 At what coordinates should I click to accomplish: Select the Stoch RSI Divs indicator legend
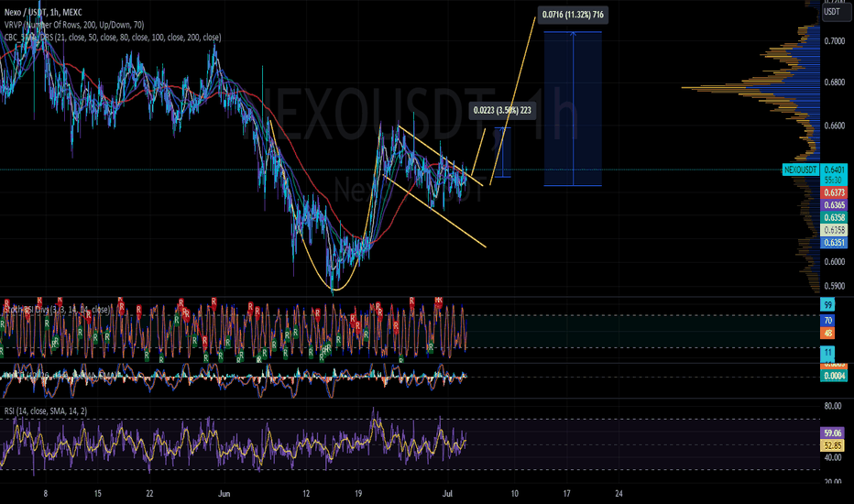click(57, 310)
